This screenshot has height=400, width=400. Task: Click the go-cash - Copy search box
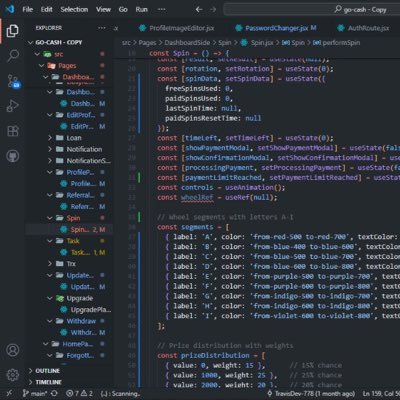[312, 9]
